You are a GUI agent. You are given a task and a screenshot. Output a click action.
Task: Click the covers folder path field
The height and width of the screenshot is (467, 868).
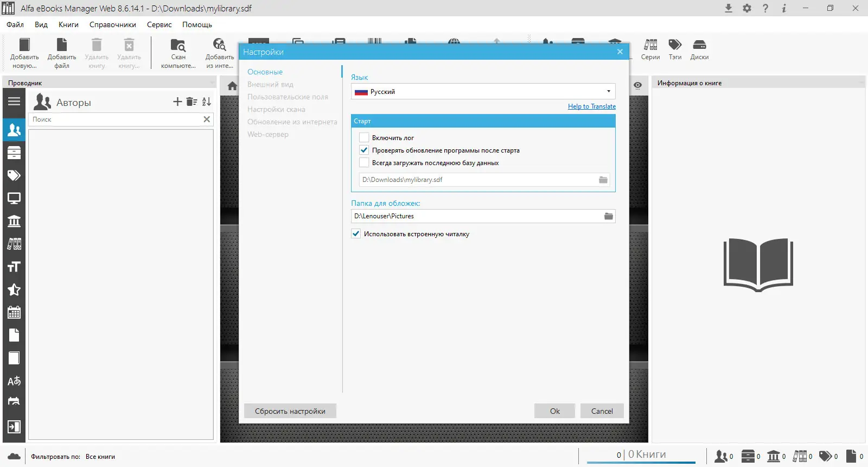click(x=477, y=216)
